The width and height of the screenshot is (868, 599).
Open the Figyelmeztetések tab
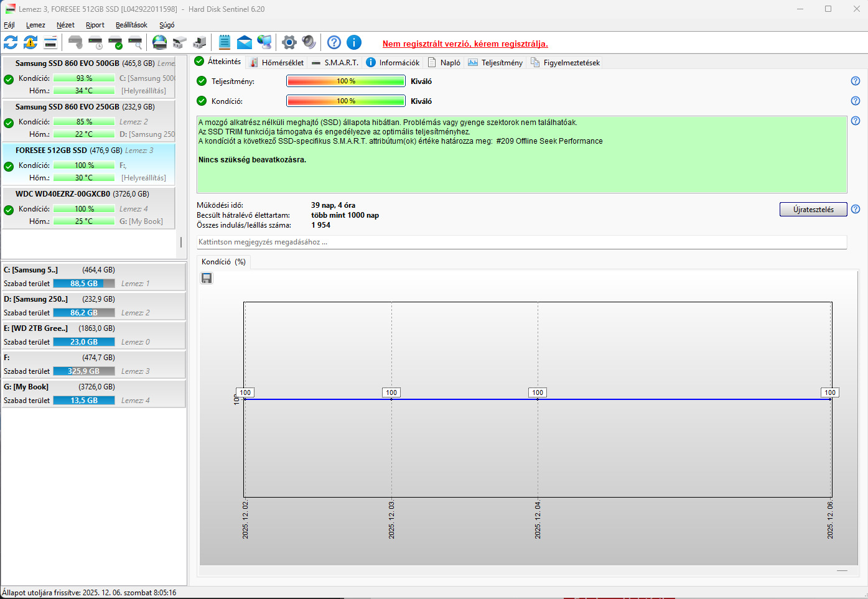(565, 62)
